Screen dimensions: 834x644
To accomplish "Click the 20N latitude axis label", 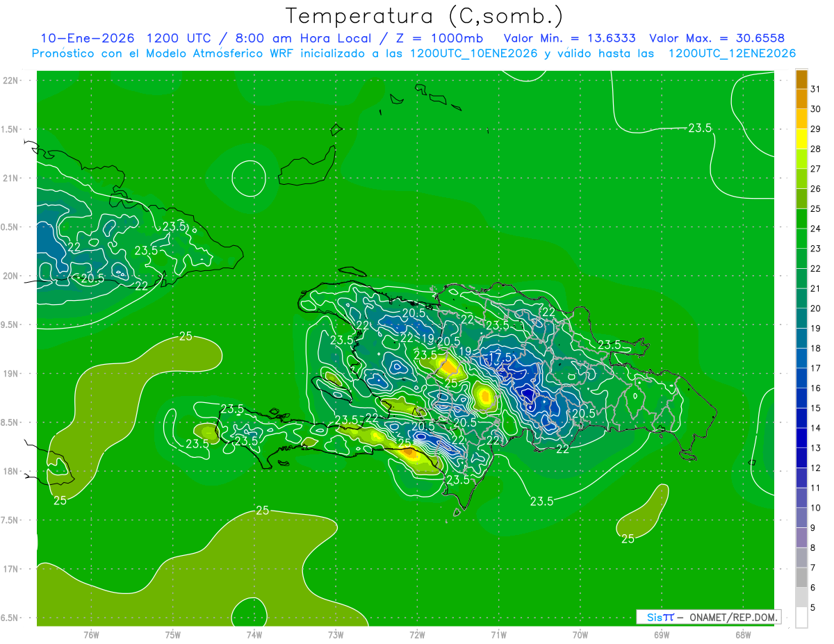I will tap(10, 276).
